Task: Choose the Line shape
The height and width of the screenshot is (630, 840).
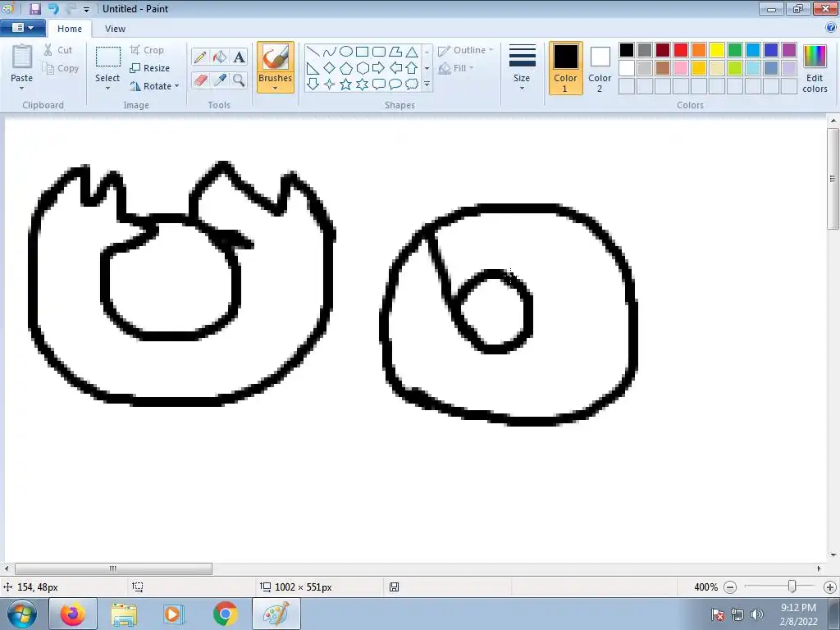Action: (313, 52)
